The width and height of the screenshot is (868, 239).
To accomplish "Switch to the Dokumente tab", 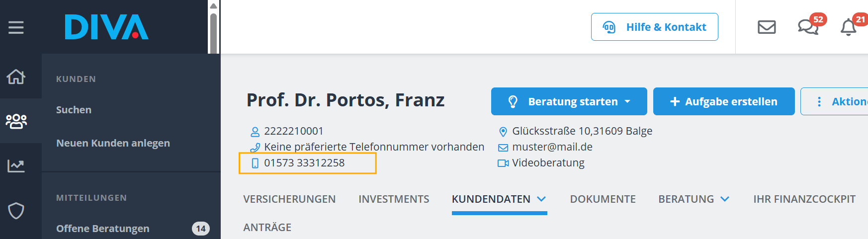I will click(x=603, y=199).
